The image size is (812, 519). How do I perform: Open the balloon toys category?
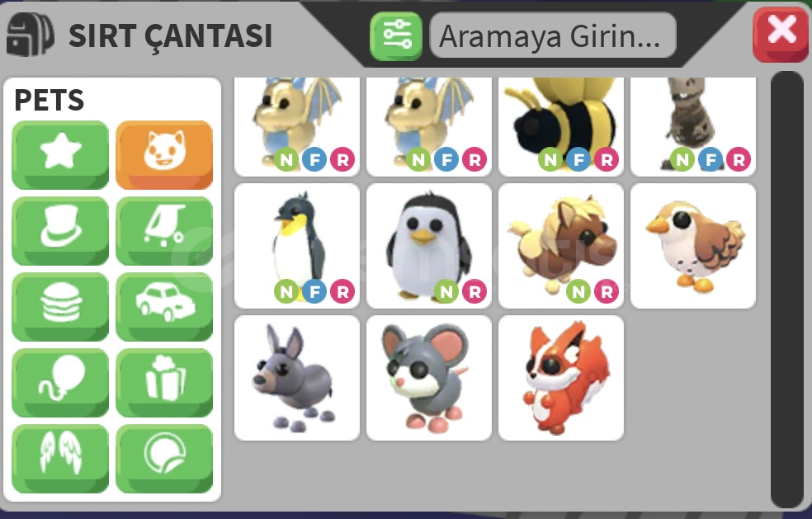pos(60,383)
